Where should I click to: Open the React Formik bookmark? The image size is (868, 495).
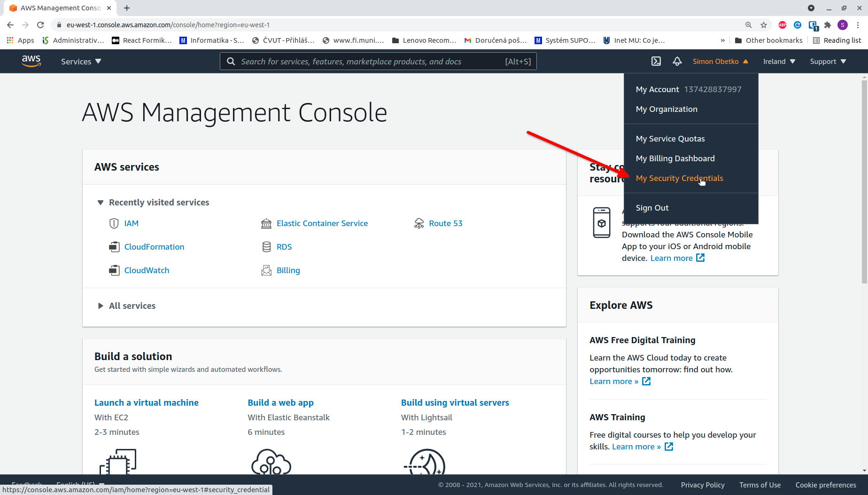pos(142,40)
